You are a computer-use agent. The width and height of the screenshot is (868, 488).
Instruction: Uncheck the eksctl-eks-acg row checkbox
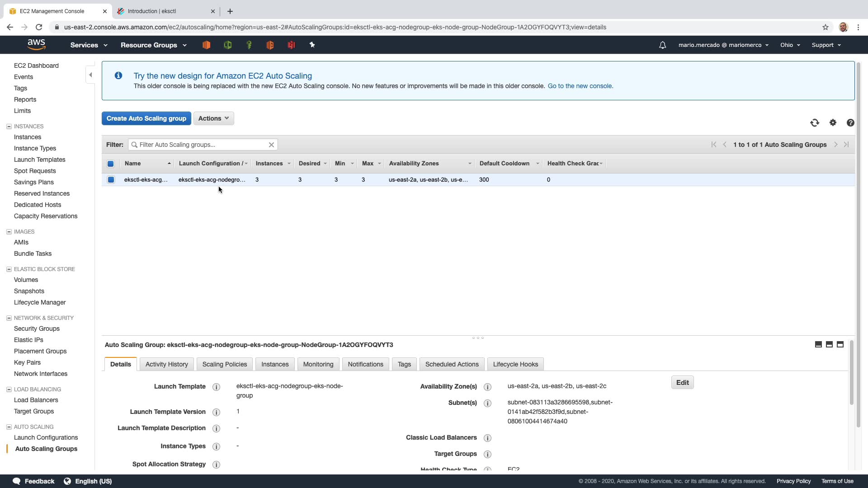(x=111, y=180)
